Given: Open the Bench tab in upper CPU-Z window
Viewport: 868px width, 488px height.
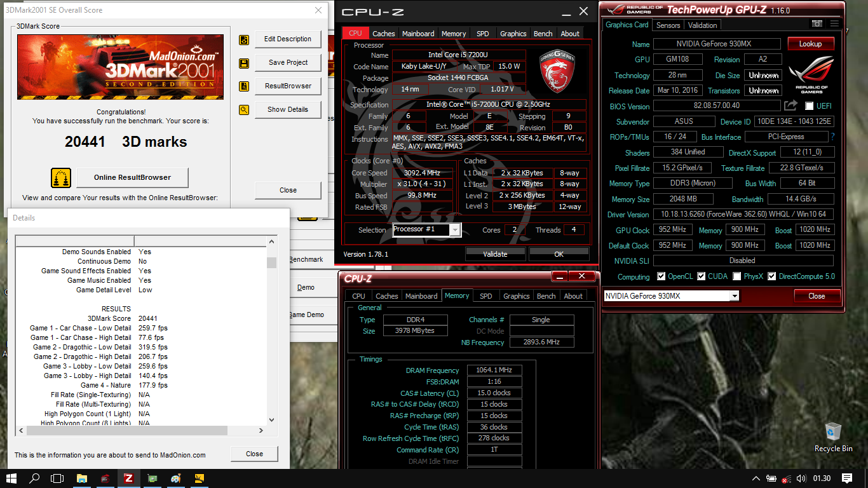Looking at the screenshot, I should click(543, 34).
